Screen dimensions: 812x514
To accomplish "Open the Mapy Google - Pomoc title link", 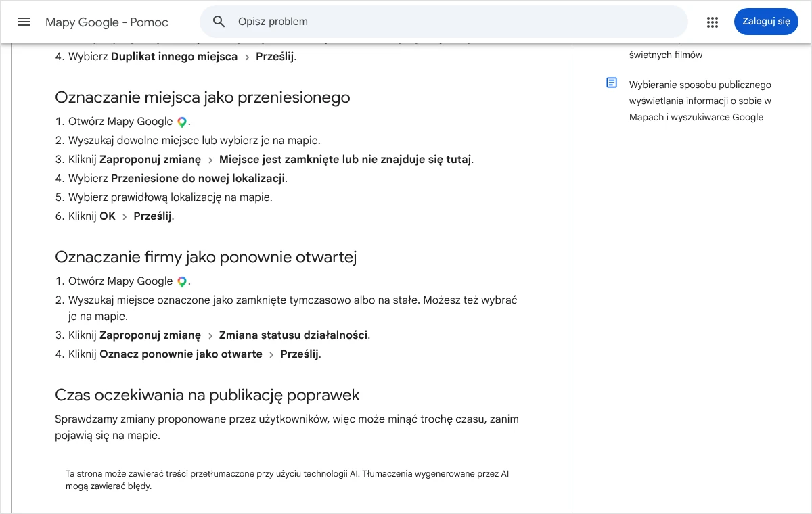I will (x=107, y=22).
